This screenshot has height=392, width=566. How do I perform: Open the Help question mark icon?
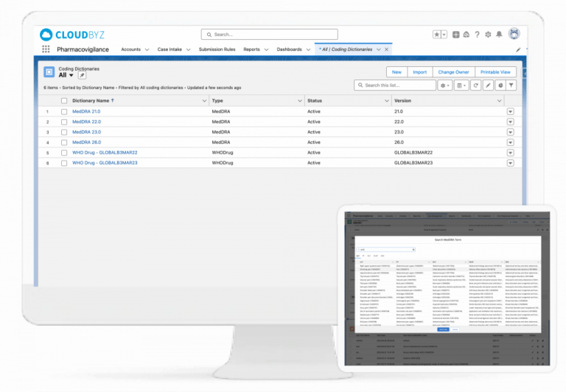coord(478,35)
